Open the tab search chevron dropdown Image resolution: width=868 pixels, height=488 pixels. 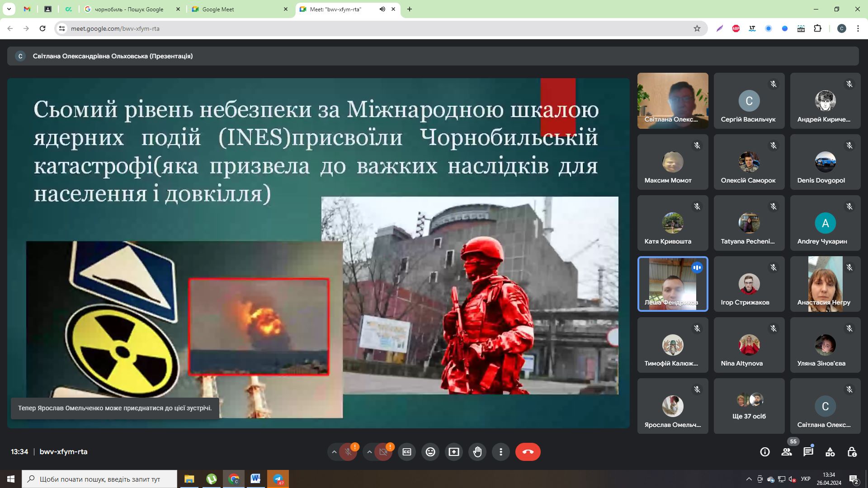(9, 9)
